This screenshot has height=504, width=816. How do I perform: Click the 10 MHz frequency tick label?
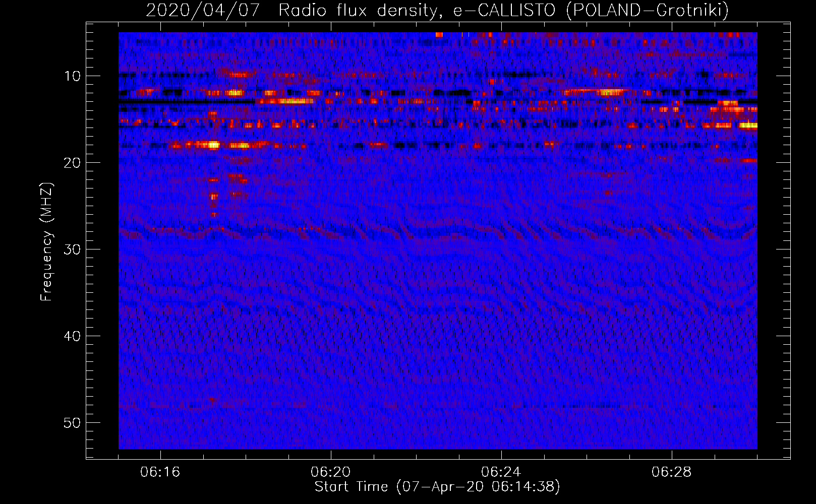click(x=73, y=76)
